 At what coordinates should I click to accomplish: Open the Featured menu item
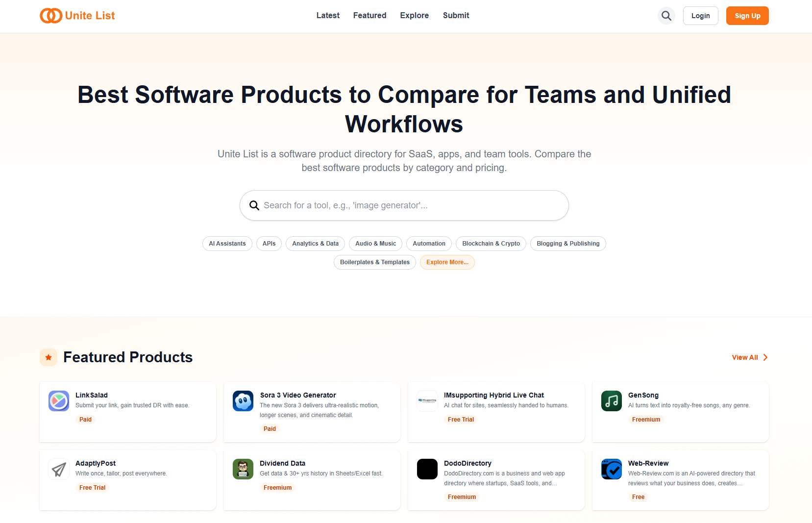click(369, 15)
